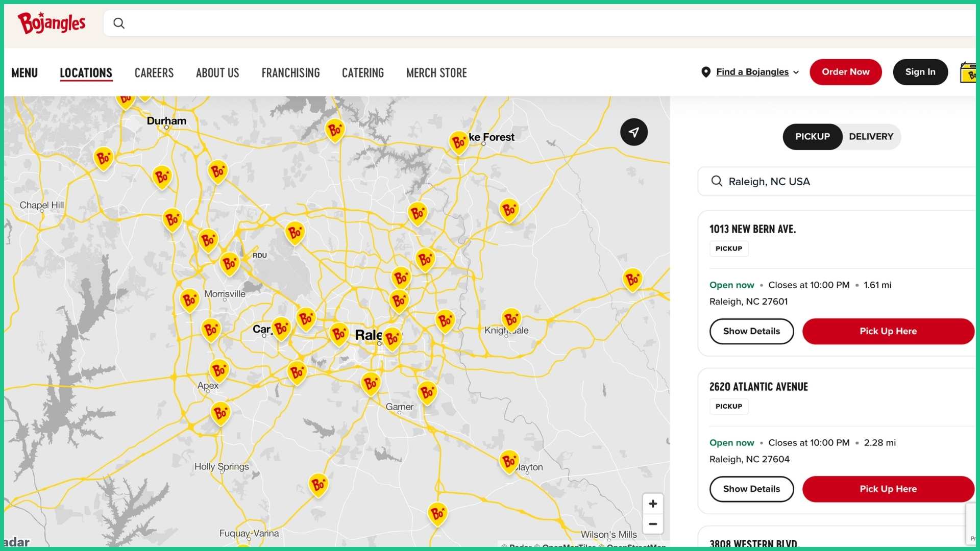This screenshot has height=551, width=980.
Task: Click PICKUP tag under 1013 New Bern Ave
Action: [729, 248]
